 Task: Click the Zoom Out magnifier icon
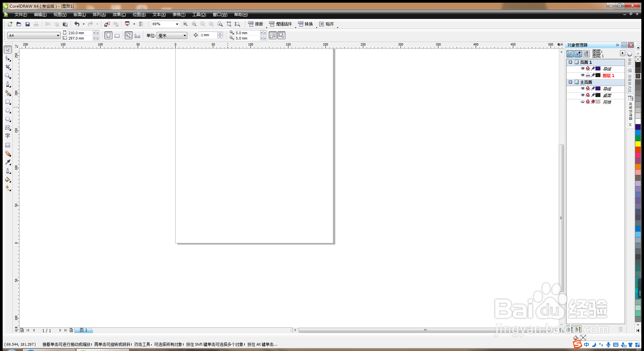(194, 24)
